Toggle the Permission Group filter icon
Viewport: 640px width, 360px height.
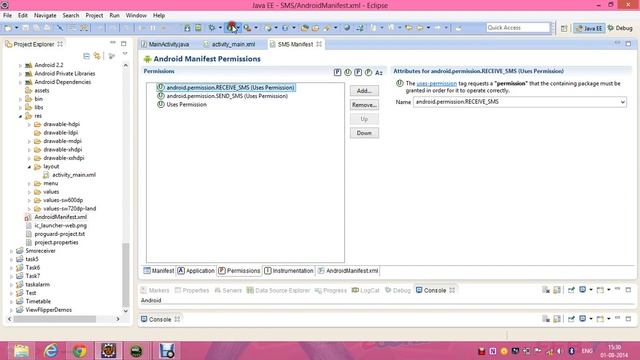point(358,72)
